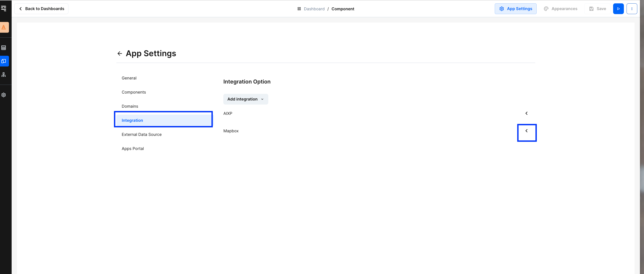This screenshot has width=644, height=274.
Task: Click the Back to Dashboards button
Action: point(41,9)
